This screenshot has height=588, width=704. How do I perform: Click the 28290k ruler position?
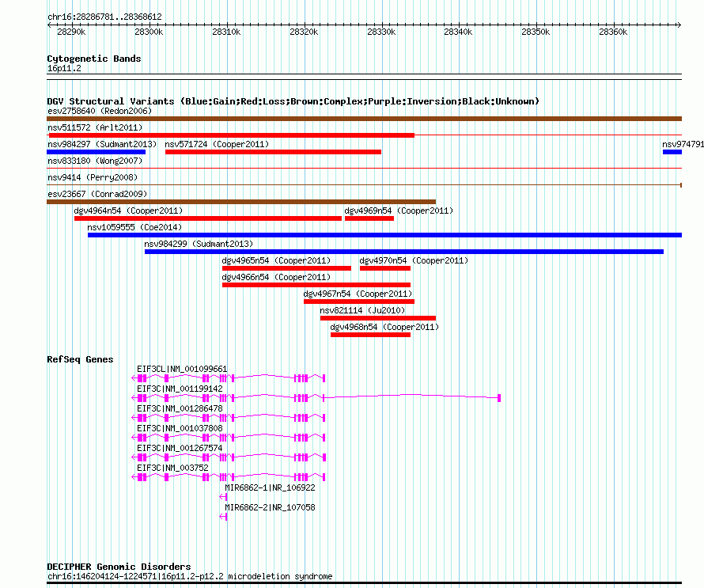pos(71,32)
